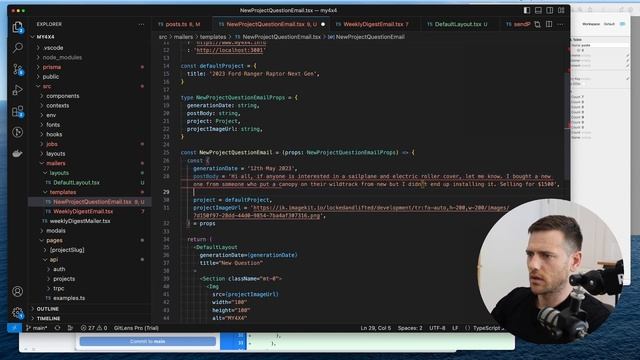Expand the components folder
640x360 pixels.
tap(62, 96)
